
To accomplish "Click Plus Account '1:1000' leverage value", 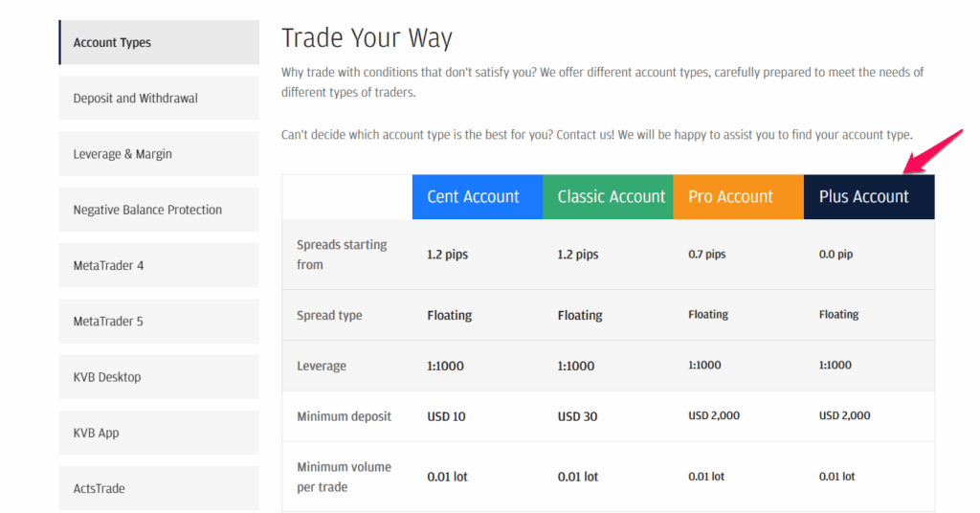I will point(835,365).
